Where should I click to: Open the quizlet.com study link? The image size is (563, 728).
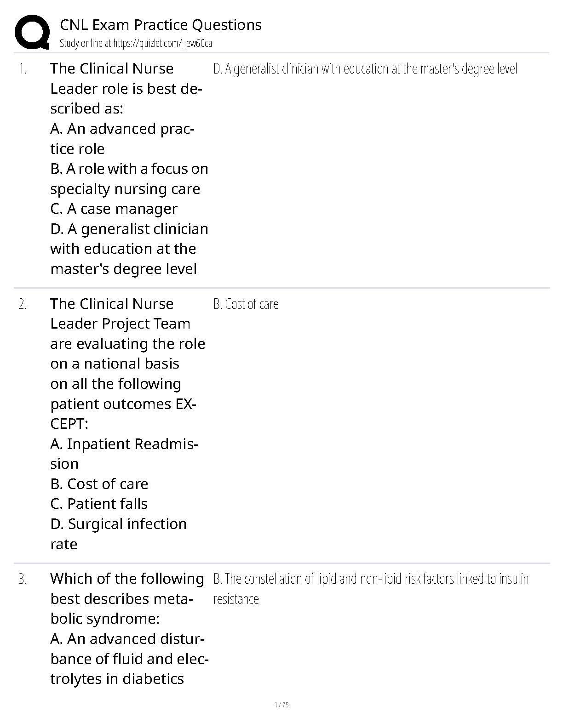(x=162, y=44)
